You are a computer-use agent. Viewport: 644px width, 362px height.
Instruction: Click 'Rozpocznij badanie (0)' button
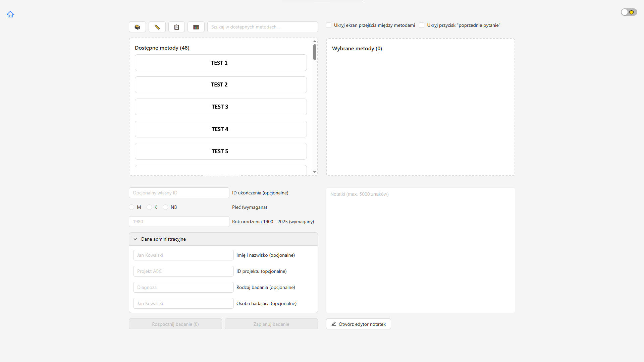pos(175,324)
